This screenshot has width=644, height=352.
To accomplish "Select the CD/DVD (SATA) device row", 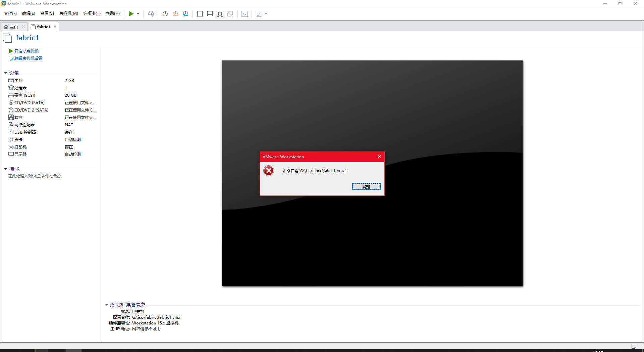I will pos(53,103).
